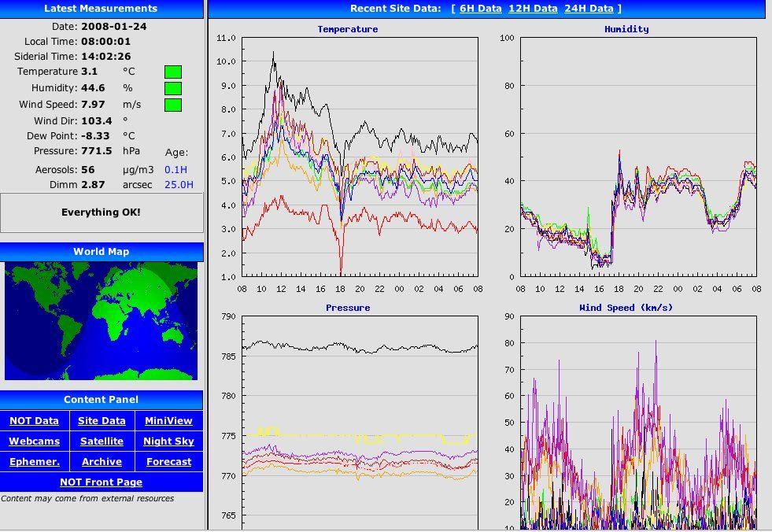Open the NOT Data page
This screenshot has width=772, height=532.
pyautogui.click(x=34, y=421)
